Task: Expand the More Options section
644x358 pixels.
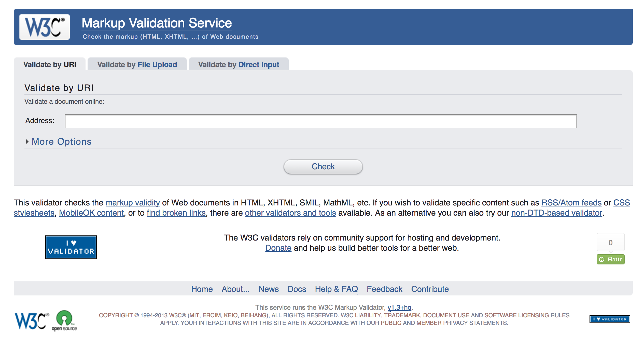Action: tap(61, 142)
